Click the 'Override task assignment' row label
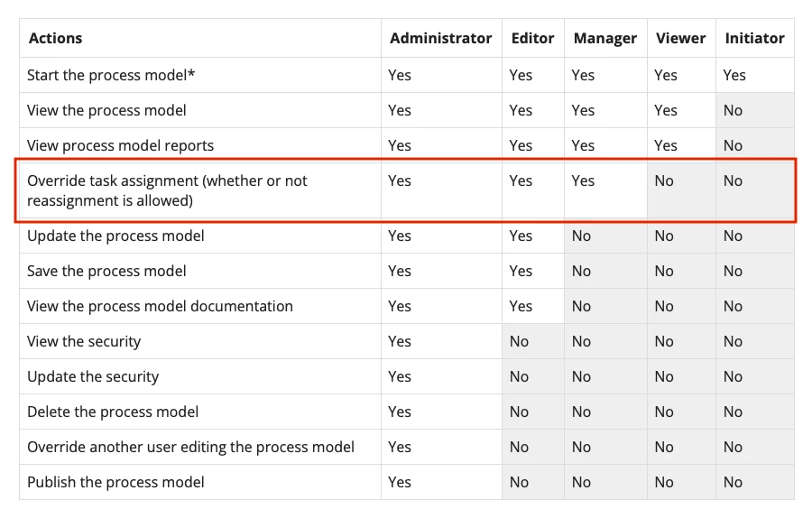Image resolution: width=812 pixels, height=509 pixels. (x=167, y=190)
